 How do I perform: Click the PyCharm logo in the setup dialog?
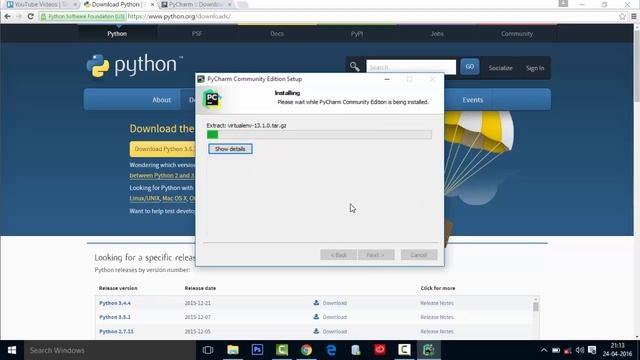point(212,99)
